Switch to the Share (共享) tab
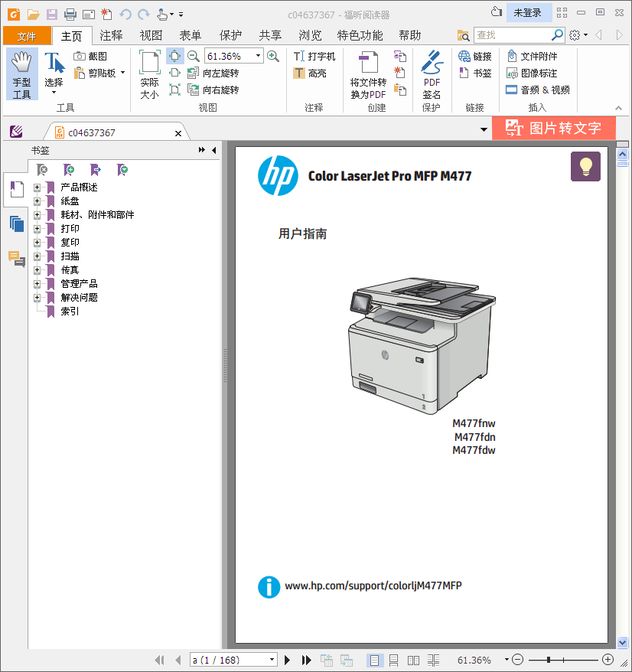This screenshot has height=672, width=632. point(270,35)
